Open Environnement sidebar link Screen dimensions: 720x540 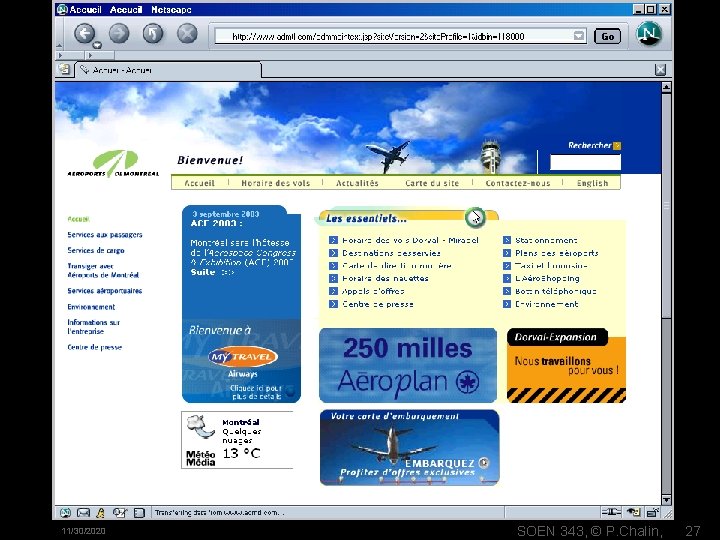pyautogui.click(x=91, y=307)
